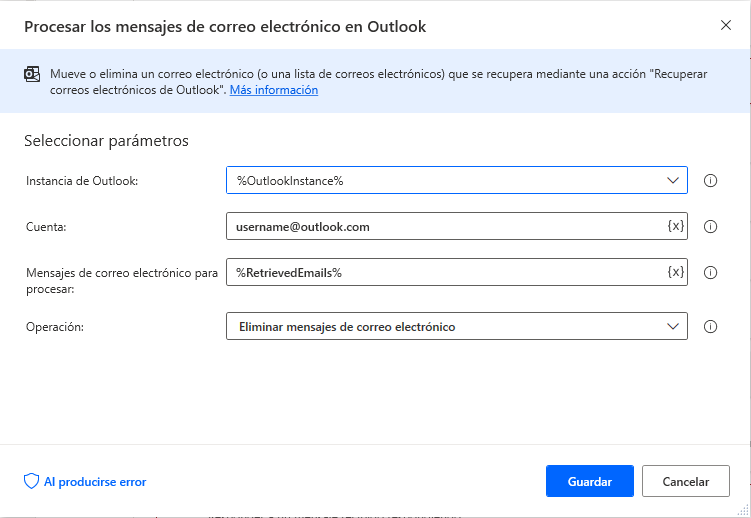Open the Más información link

click(x=274, y=90)
